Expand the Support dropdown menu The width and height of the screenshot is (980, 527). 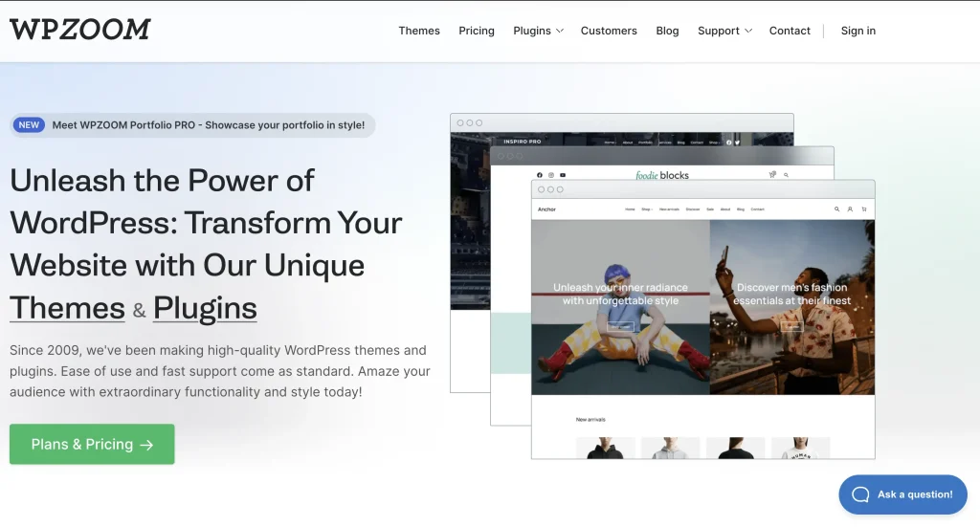tap(724, 31)
